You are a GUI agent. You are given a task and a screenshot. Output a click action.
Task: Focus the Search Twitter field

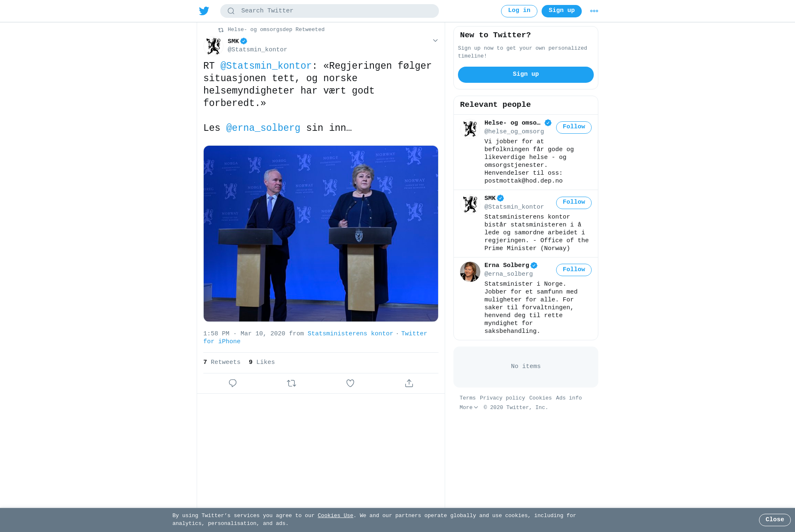coord(330,11)
